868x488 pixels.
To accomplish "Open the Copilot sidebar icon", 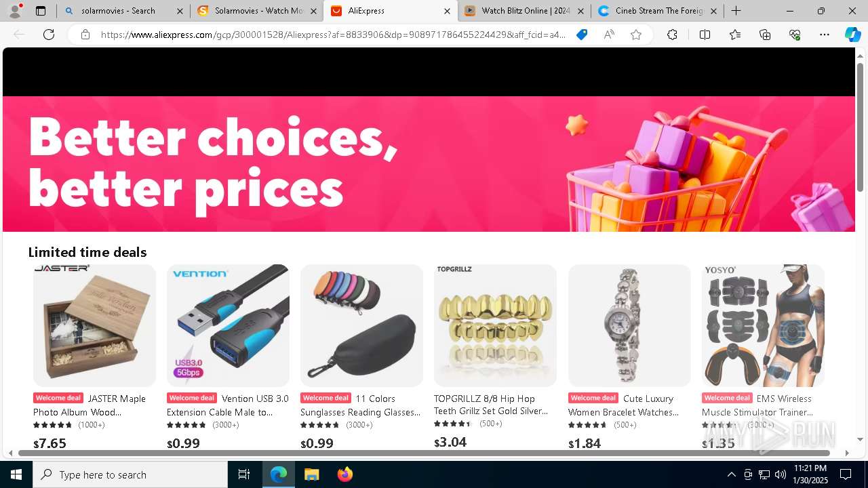I will click(852, 35).
